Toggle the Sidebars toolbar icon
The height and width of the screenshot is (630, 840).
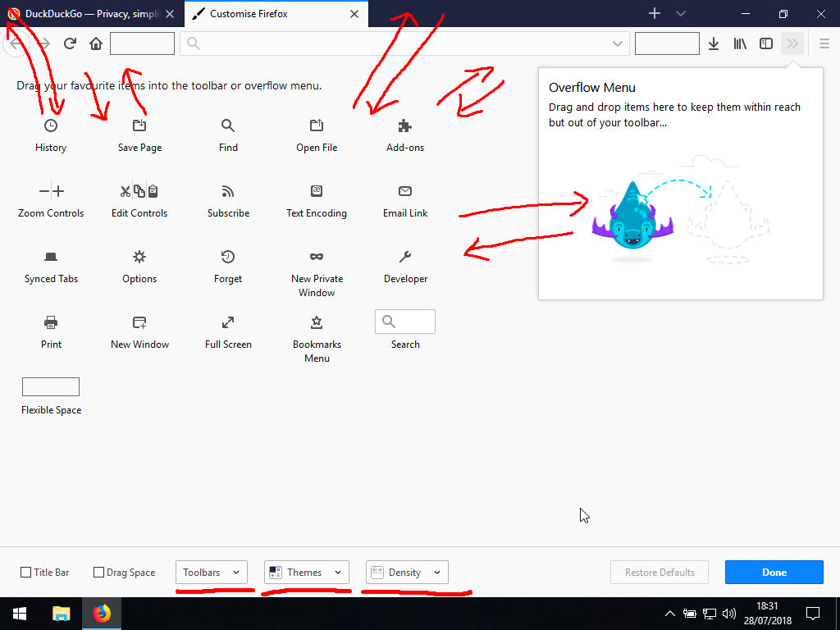click(766, 43)
